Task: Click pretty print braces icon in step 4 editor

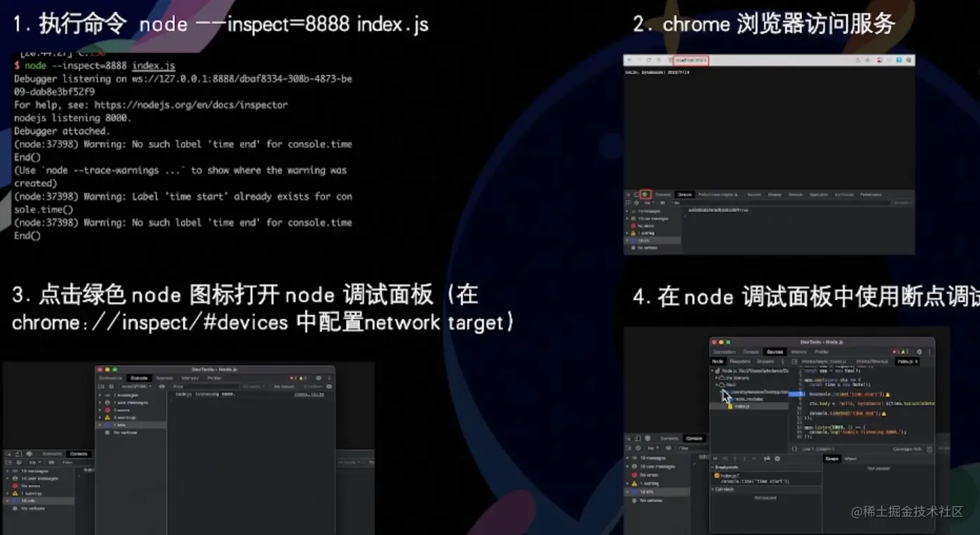Action: (794, 449)
